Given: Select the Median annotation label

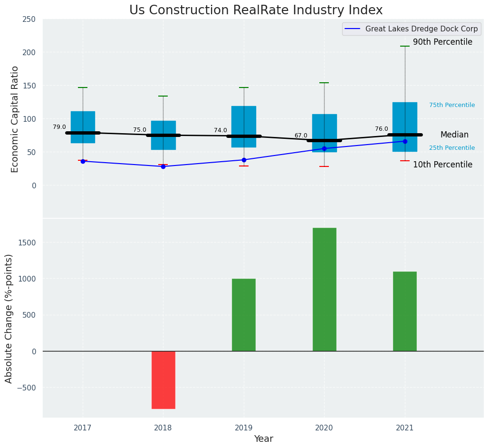Looking at the screenshot, I should 454,135.
